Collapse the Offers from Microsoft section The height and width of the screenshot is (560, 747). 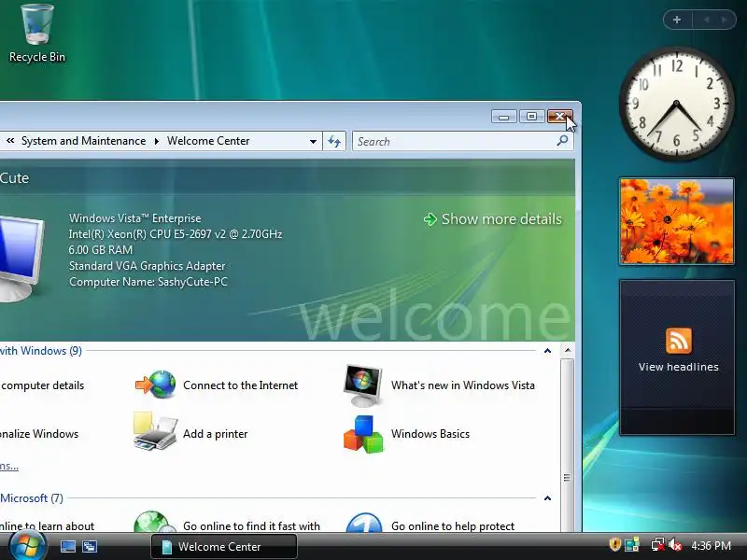[x=547, y=498]
